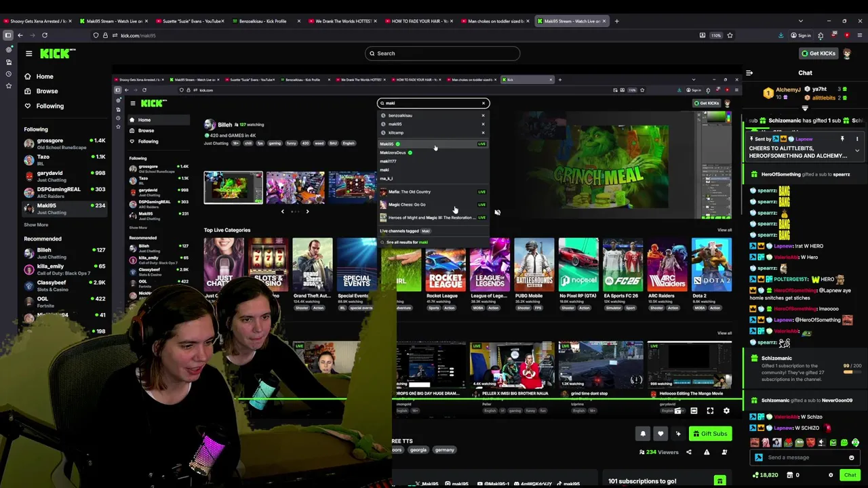Switch to Benzoalkisau Kick Profile tab
The width and height of the screenshot is (868, 488).
[265, 21]
